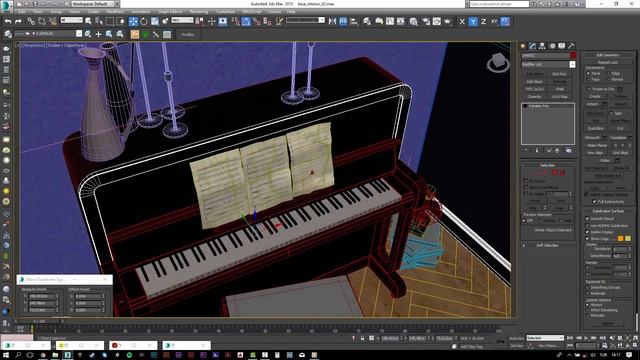
Task: Open the reference coordinate system dropdown
Action: pos(182,20)
